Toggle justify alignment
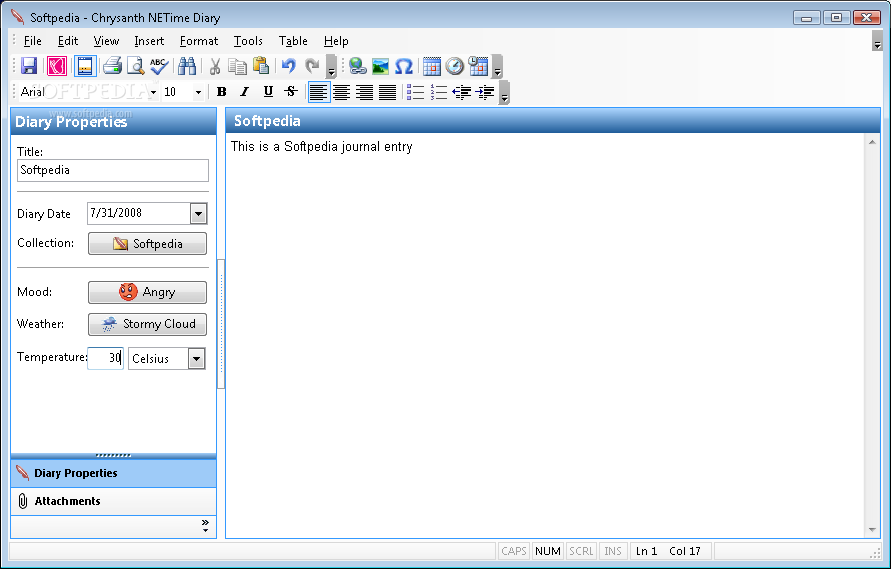891x569 pixels. point(388,92)
